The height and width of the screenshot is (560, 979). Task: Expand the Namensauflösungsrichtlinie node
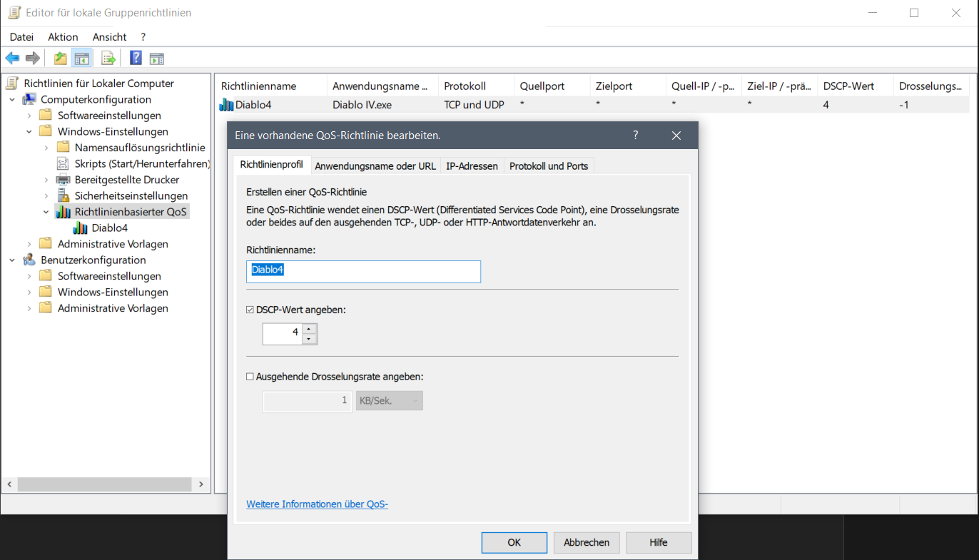pos(46,148)
